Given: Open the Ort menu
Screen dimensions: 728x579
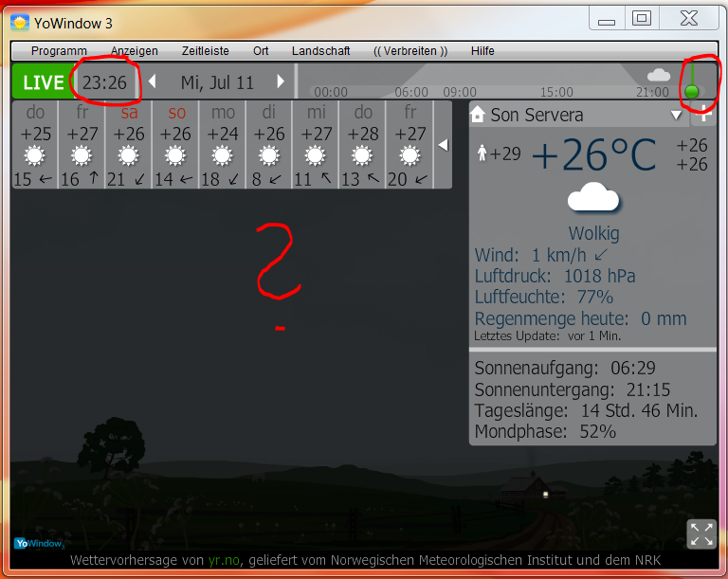Looking at the screenshot, I should click(x=261, y=50).
